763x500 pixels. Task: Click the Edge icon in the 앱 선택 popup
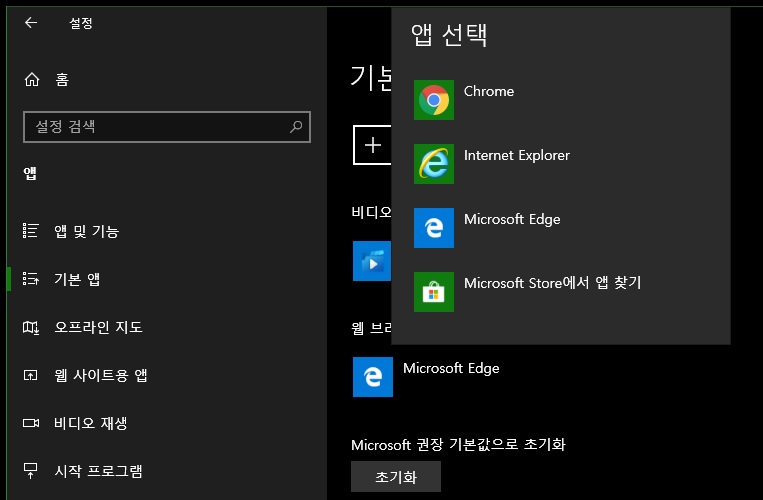434,228
